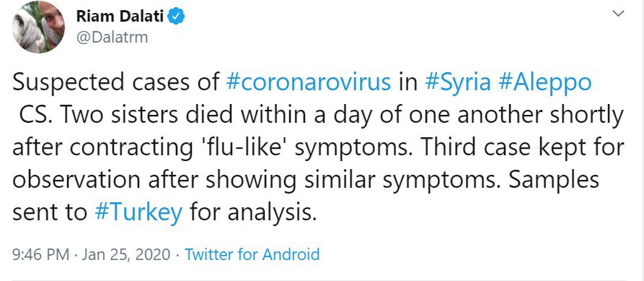Open the Twitter for Android source link
Viewport: 644px width, 281px height.
coord(252,254)
